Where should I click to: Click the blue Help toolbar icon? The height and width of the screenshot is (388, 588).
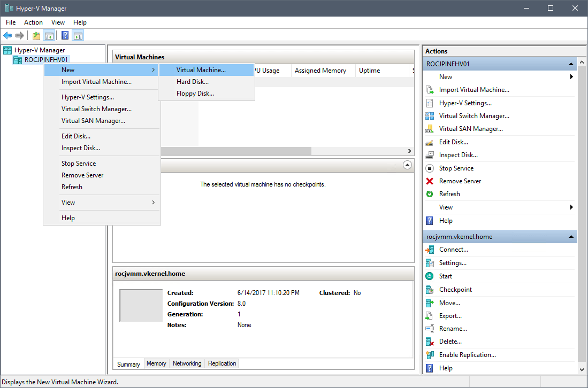click(65, 36)
